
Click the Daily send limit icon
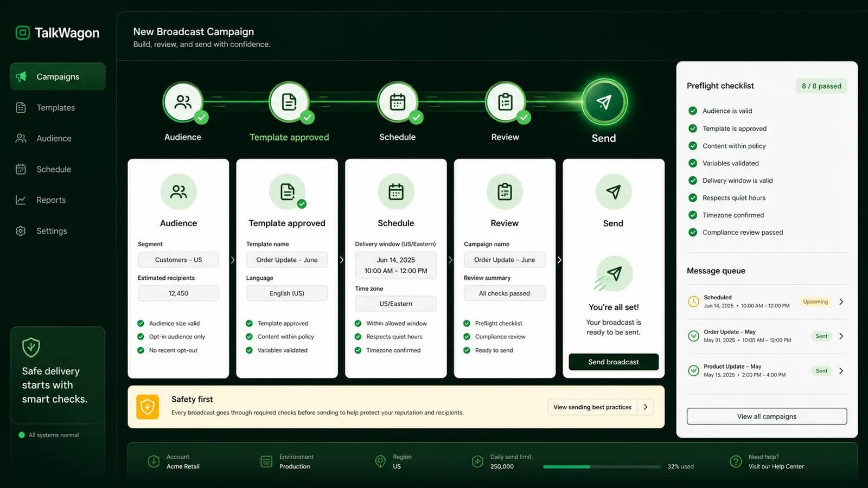tap(477, 461)
